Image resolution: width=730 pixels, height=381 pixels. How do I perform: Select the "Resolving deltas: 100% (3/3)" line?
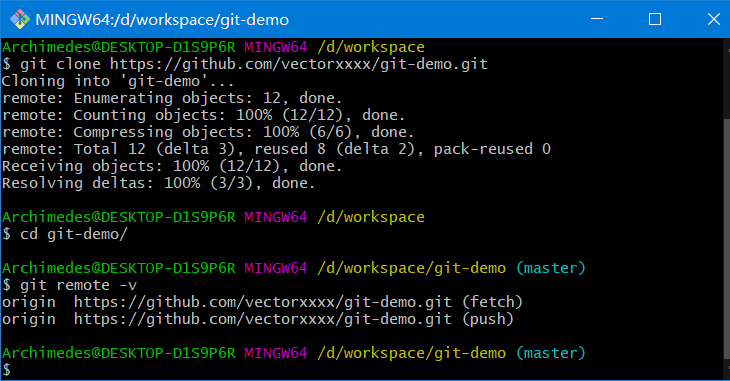pyautogui.click(x=159, y=183)
